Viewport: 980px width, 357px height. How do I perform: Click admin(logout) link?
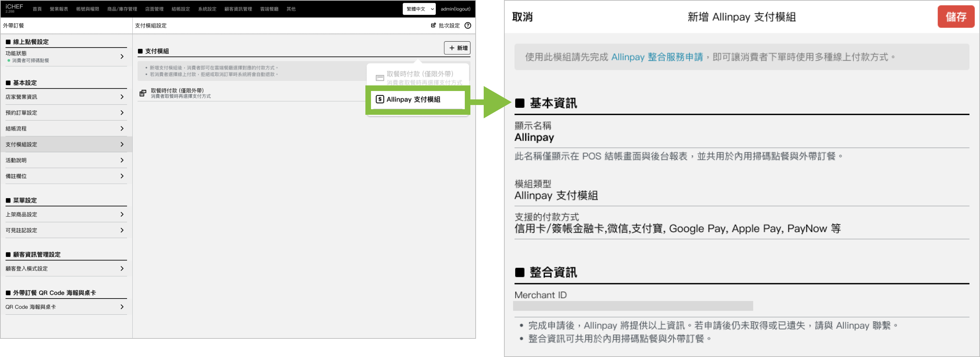pos(455,9)
